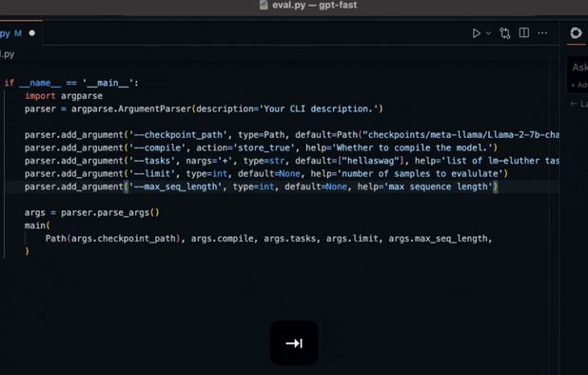Viewport: 588px width, 375px height.
Task: Click 'default=None' in the max_seq_length line
Action: (x=316, y=187)
